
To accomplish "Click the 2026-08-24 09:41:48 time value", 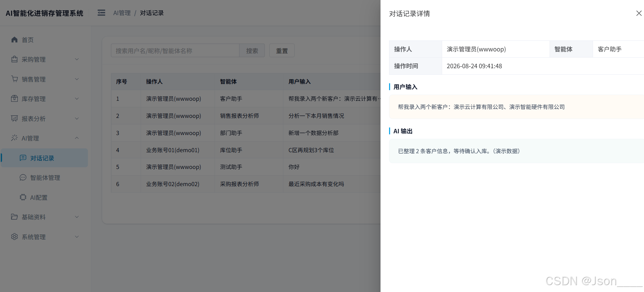I will tap(474, 66).
